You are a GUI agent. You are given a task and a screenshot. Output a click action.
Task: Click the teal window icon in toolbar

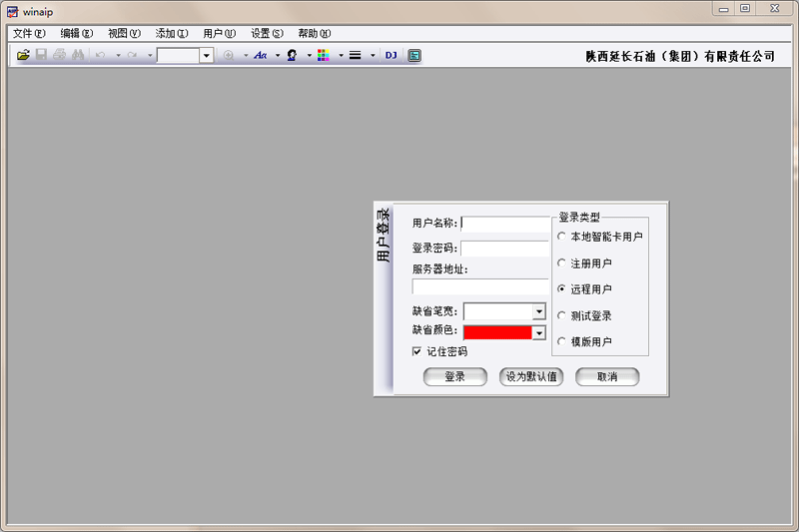tap(414, 56)
